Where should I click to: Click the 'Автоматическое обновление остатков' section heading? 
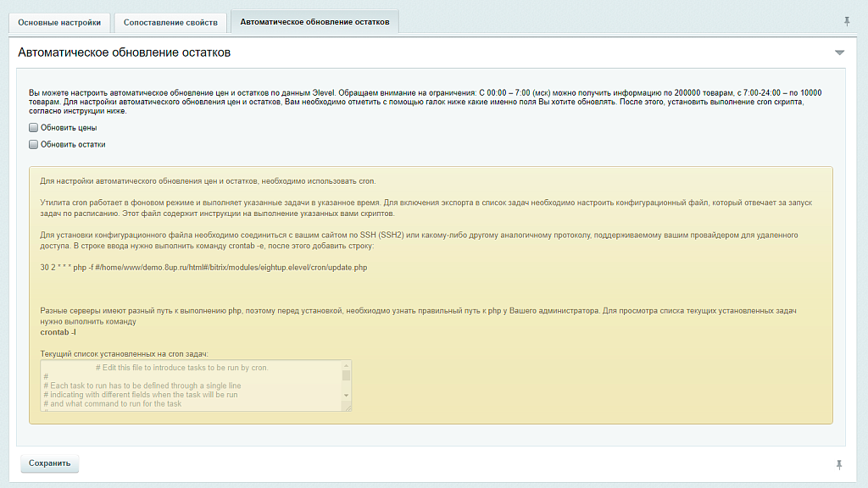pyautogui.click(x=125, y=53)
